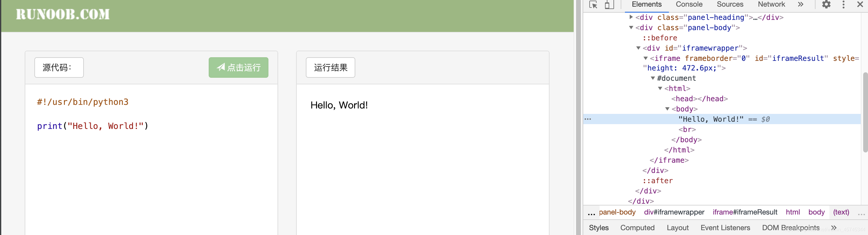The width and height of the screenshot is (868, 235).
Task: Collapse the body element node
Action: [x=667, y=109]
